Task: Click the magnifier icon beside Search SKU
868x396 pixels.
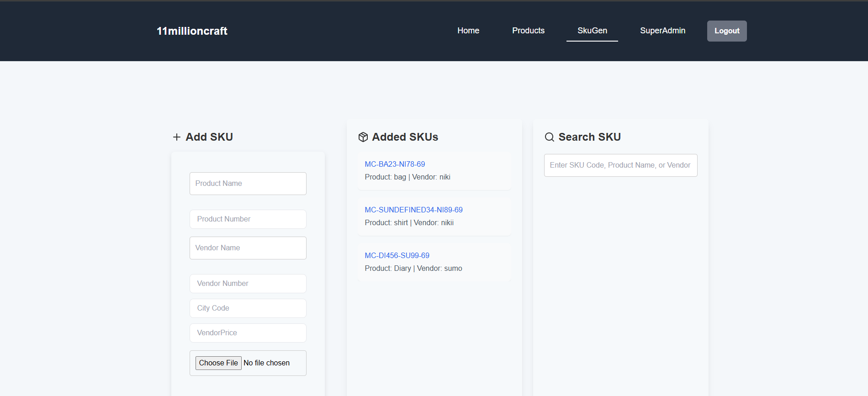Action: [549, 137]
